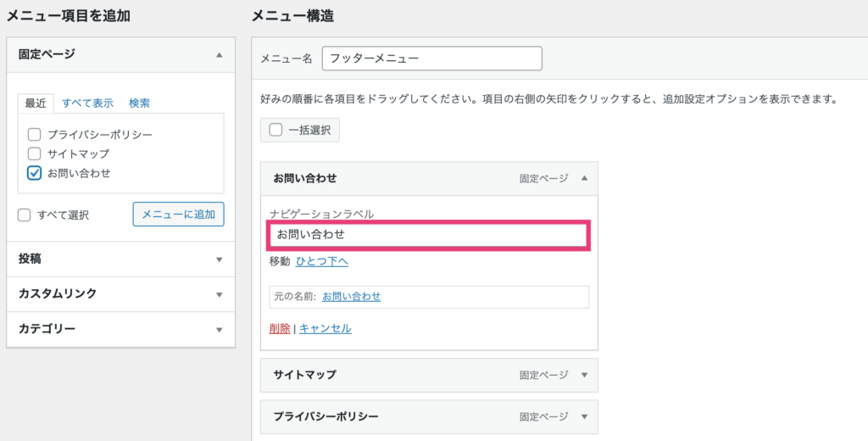
Task: Enable the 一括選択 bulk select checkbox
Action: click(x=275, y=131)
